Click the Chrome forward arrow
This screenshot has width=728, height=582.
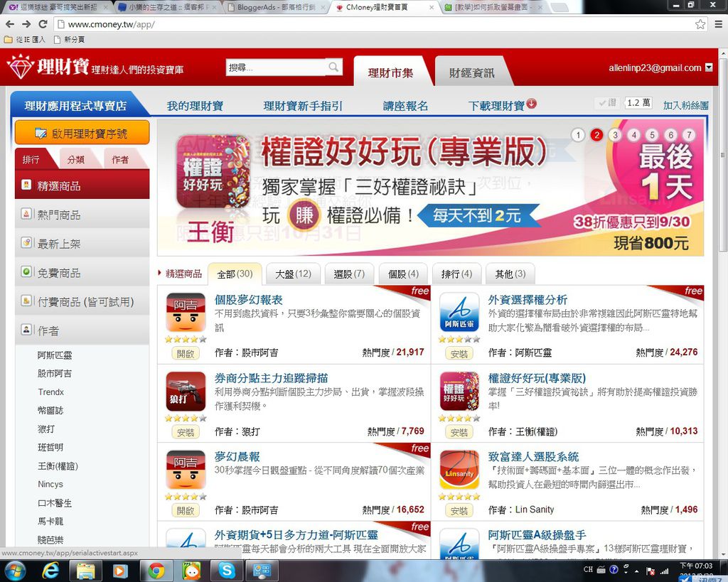(x=26, y=24)
